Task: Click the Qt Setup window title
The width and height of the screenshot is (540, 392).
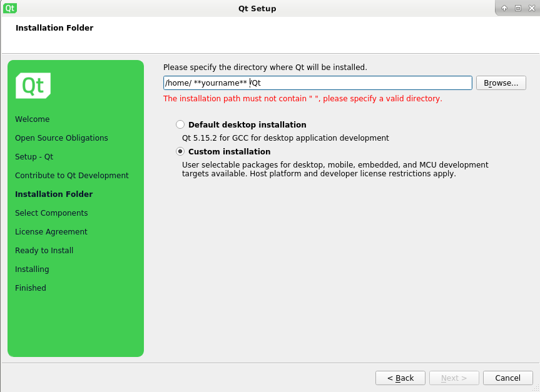Action: [x=257, y=9]
